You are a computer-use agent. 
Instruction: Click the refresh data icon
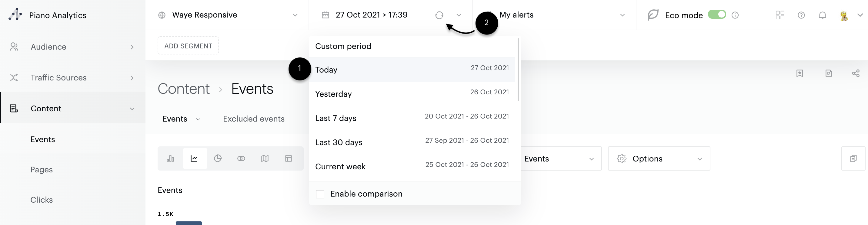(439, 15)
